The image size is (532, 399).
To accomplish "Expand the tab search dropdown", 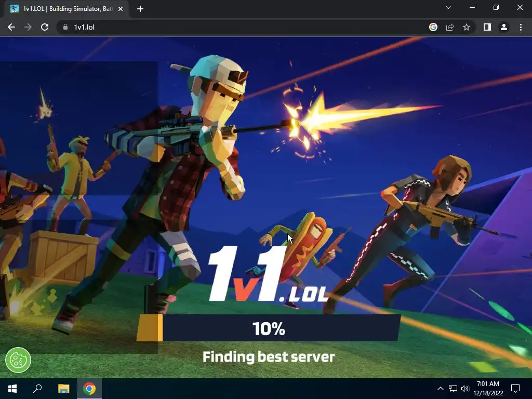I will 448,7.
